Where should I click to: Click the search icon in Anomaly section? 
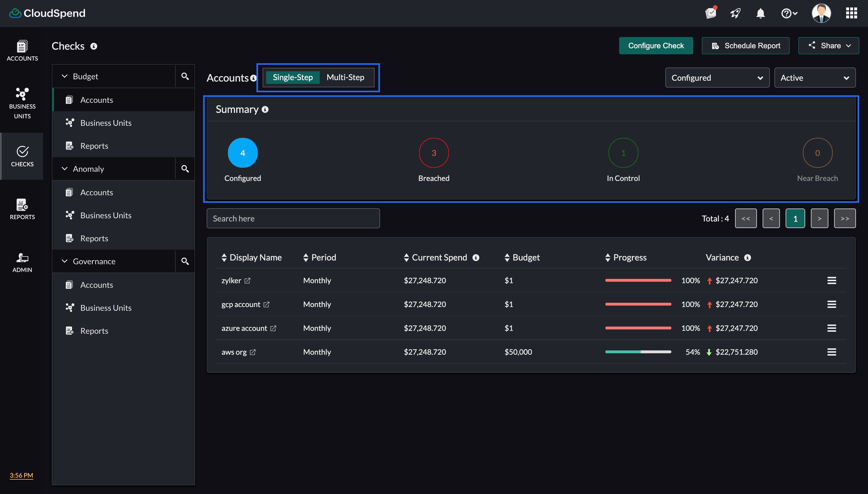pos(185,169)
